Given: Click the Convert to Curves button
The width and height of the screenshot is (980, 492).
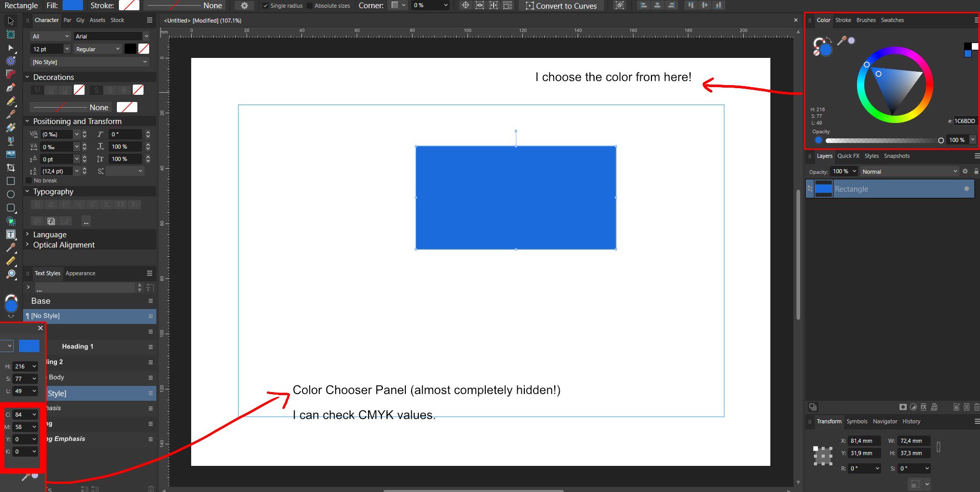Looking at the screenshot, I should (561, 6).
